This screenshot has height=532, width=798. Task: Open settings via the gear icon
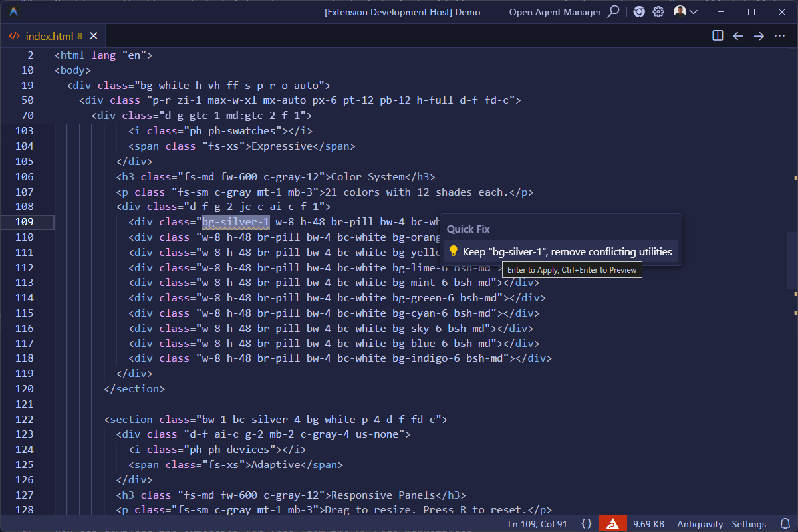658,12
